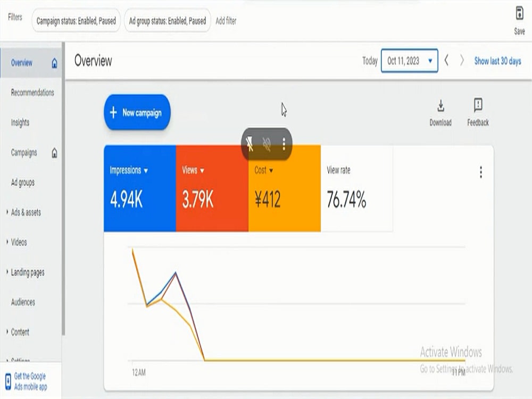
Task: Click Show last 30 days link
Action: click(x=497, y=61)
